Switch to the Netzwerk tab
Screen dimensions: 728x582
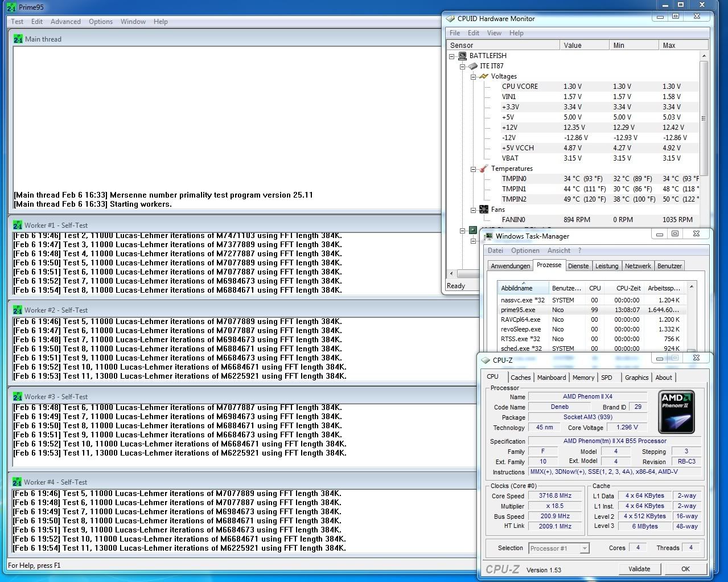[638, 266]
